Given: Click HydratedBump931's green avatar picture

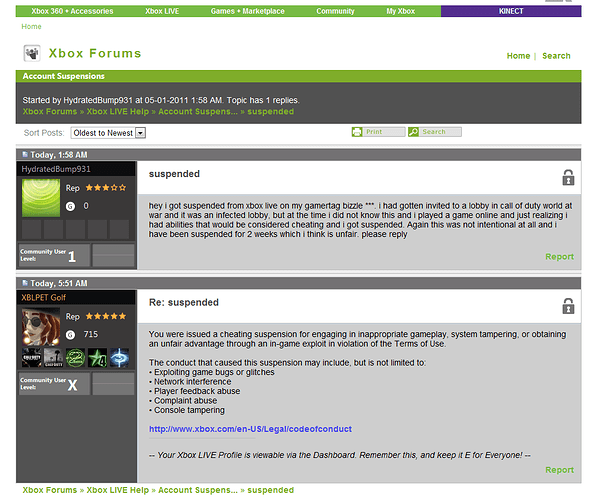Looking at the screenshot, I should coord(41,198).
